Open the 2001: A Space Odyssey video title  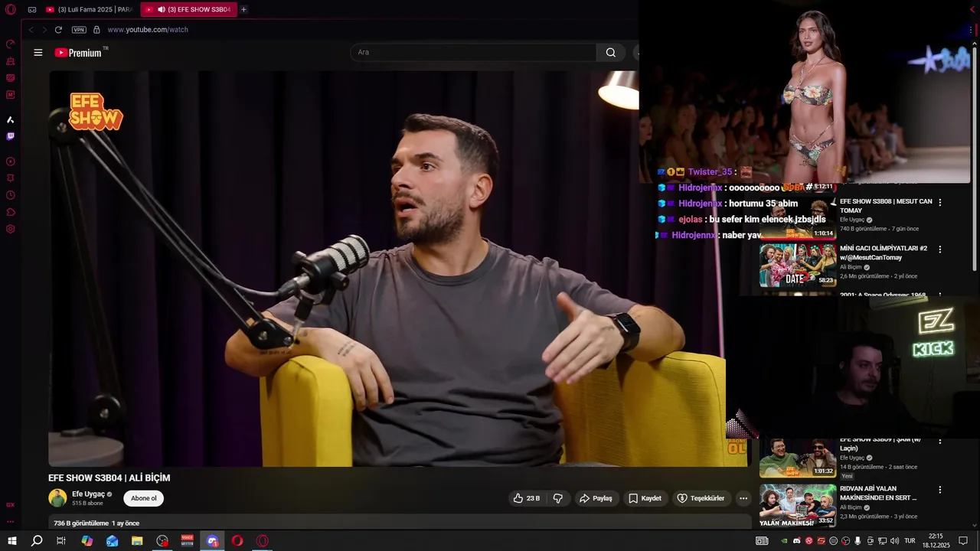click(883, 295)
